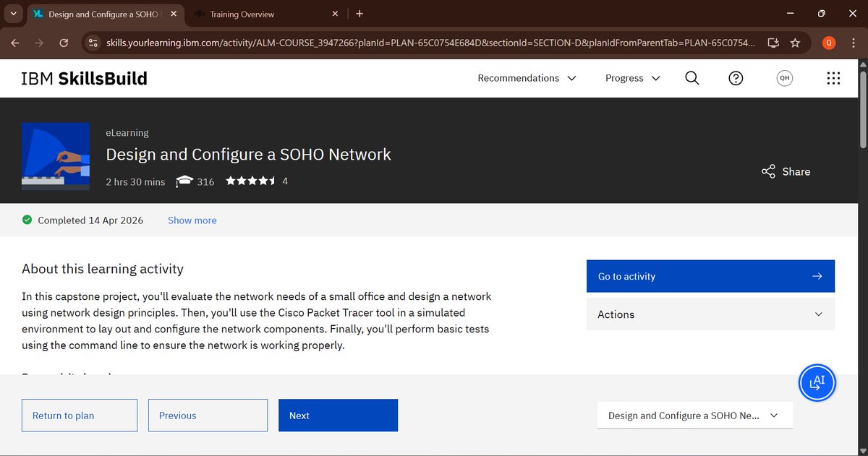Click the '2 hrs 30 mins' duration text
Image resolution: width=868 pixels, height=456 pixels.
point(135,181)
